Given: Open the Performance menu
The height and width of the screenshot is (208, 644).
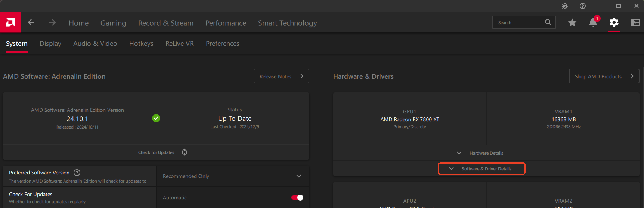Looking at the screenshot, I should (x=226, y=23).
